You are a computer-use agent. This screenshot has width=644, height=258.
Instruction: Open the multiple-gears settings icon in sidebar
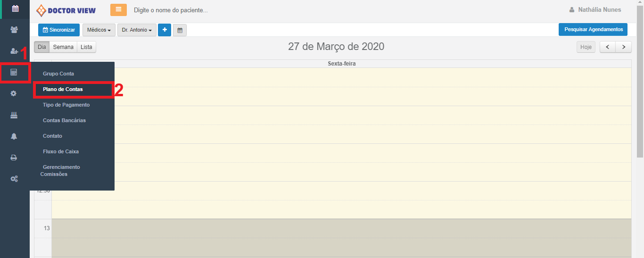coord(14,179)
